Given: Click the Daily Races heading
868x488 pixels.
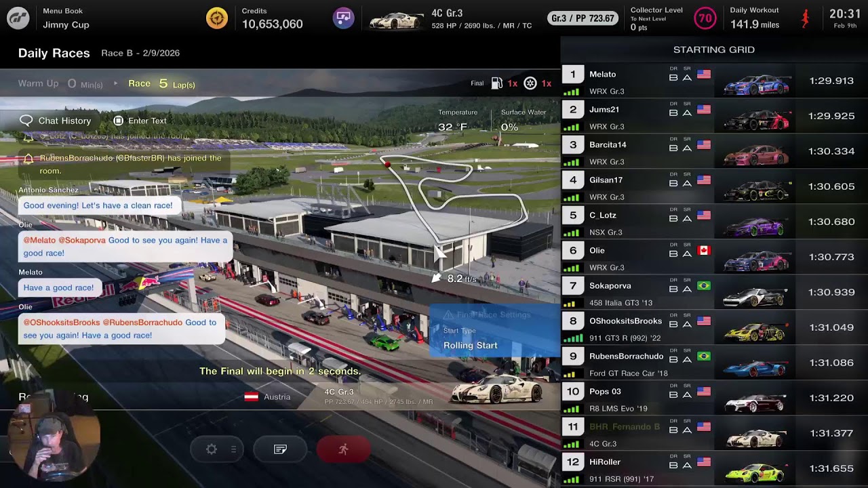Looking at the screenshot, I should coord(54,53).
